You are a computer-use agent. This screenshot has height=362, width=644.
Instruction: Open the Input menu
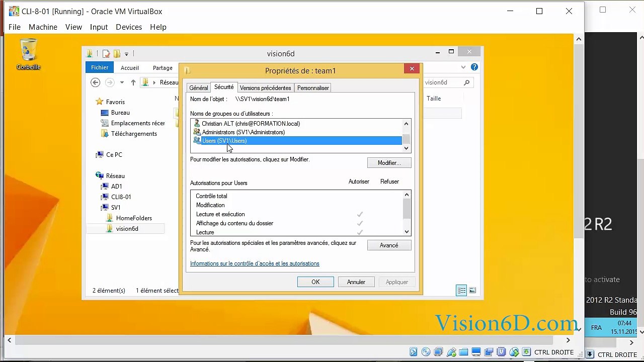(x=99, y=27)
